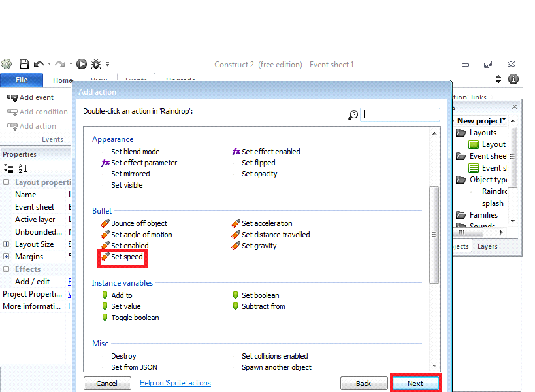The image size is (535, 392).
Task: Select the Set distance travelled action
Action: pos(270,235)
